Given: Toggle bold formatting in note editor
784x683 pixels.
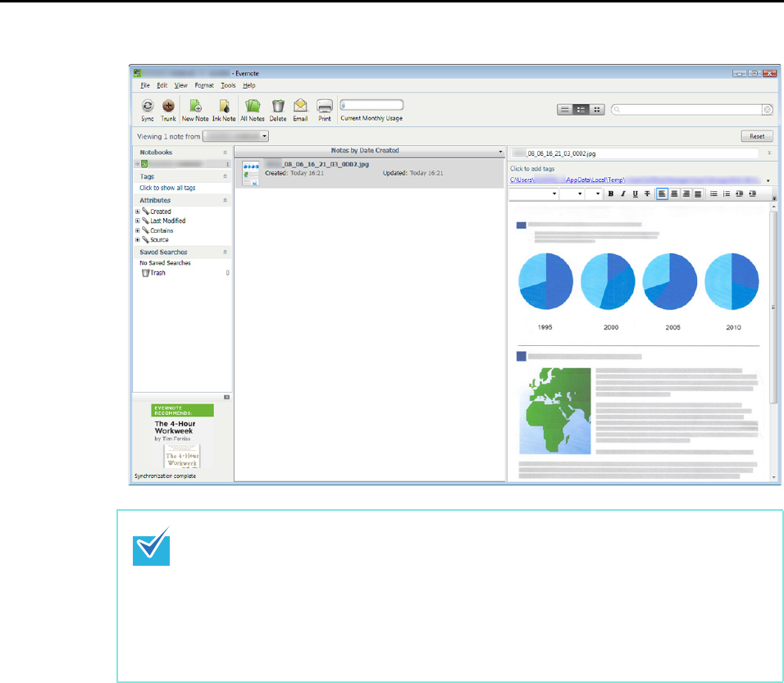Looking at the screenshot, I should pyautogui.click(x=610, y=194).
